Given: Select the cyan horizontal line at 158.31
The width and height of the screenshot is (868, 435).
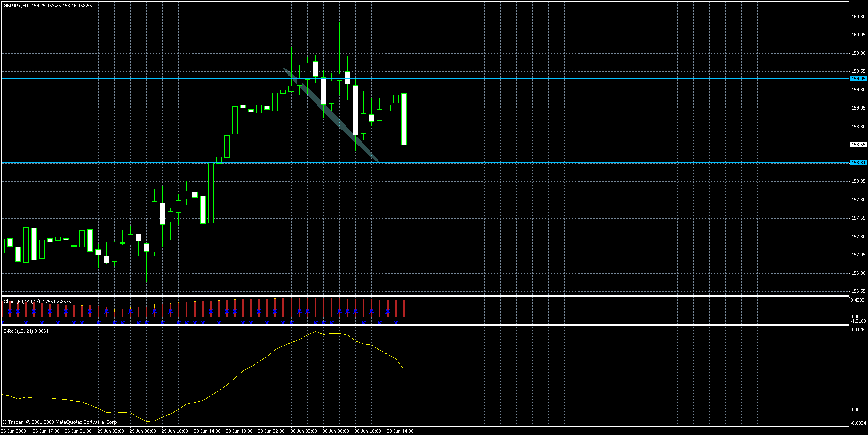Looking at the screenshot, I should pos(425,163).
